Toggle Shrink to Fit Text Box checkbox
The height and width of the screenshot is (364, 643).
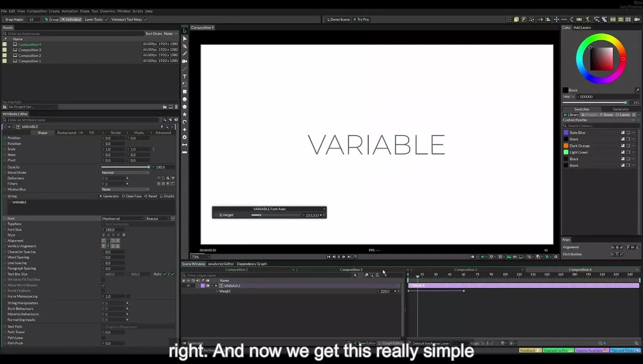pos(103,280)
